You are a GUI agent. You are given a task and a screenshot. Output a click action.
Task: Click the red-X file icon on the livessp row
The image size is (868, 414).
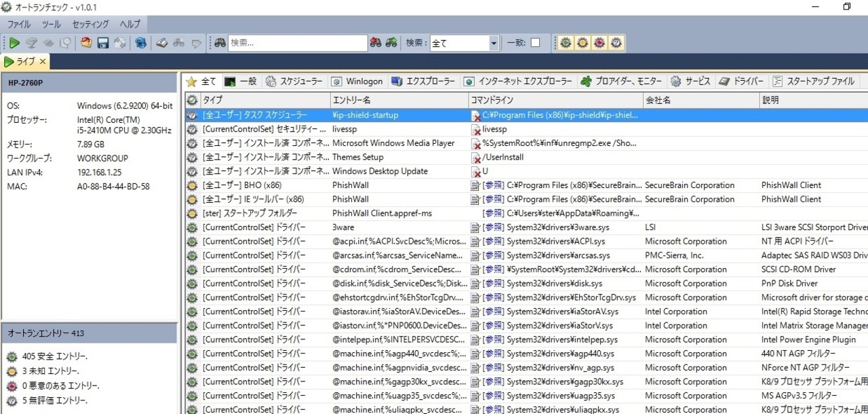tap(476, 130)
